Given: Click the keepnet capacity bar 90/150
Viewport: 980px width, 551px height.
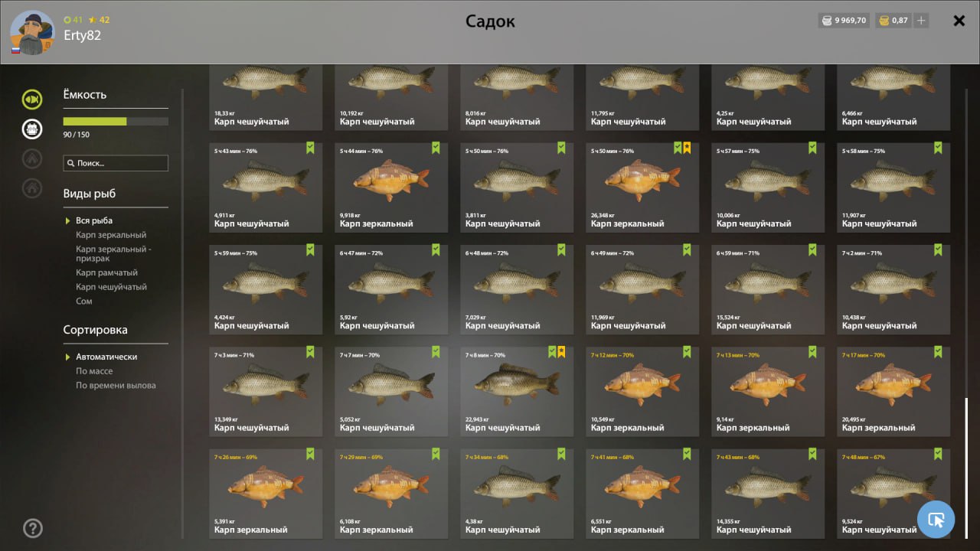Looking at the screenshot, I should (x=116, y=121).
